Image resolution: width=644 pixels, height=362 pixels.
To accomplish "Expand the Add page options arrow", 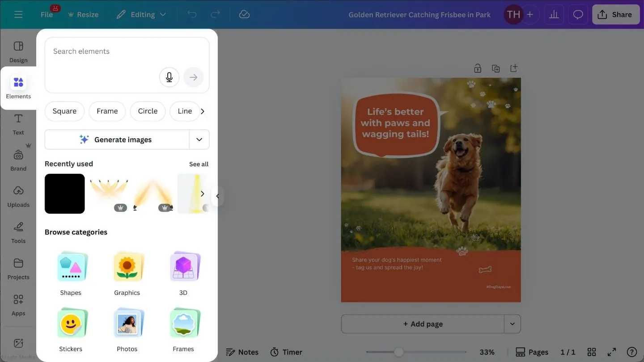I will point(513,324).
